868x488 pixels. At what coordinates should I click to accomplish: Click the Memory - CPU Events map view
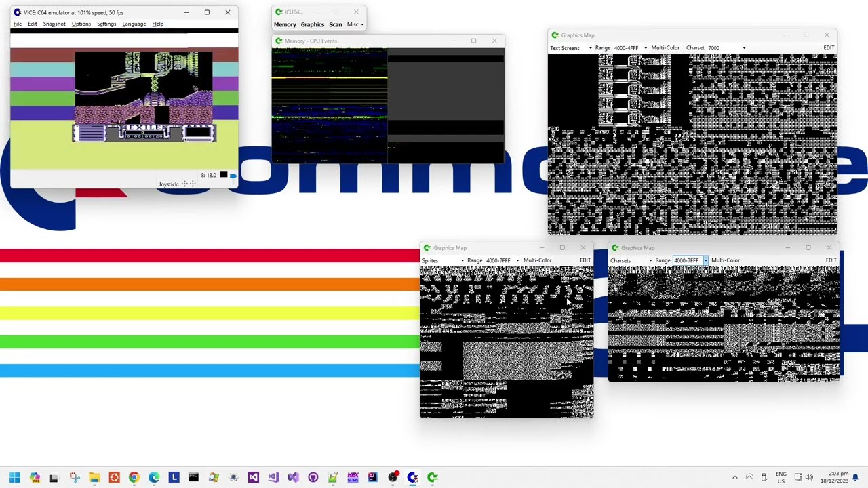coord(387,106)
